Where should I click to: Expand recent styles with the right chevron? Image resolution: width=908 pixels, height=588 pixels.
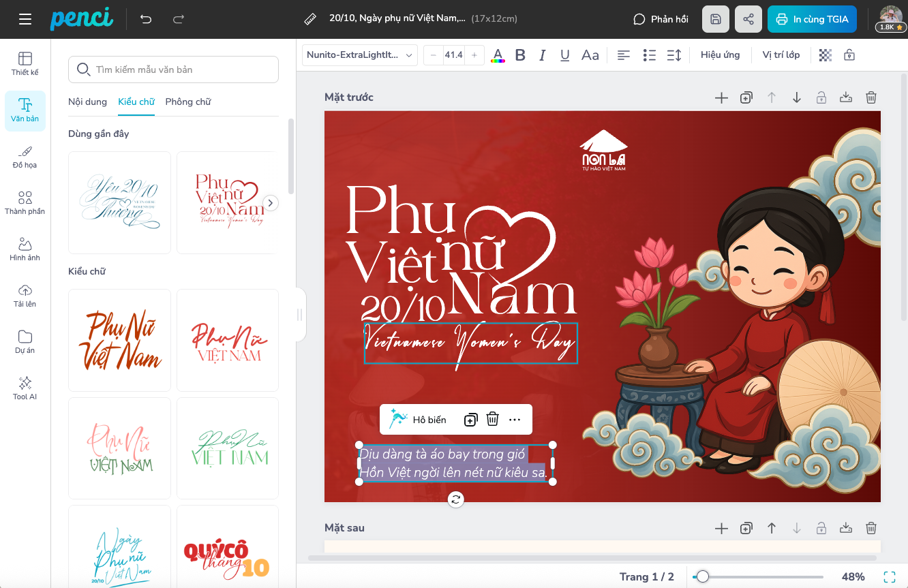coord(271,203)
